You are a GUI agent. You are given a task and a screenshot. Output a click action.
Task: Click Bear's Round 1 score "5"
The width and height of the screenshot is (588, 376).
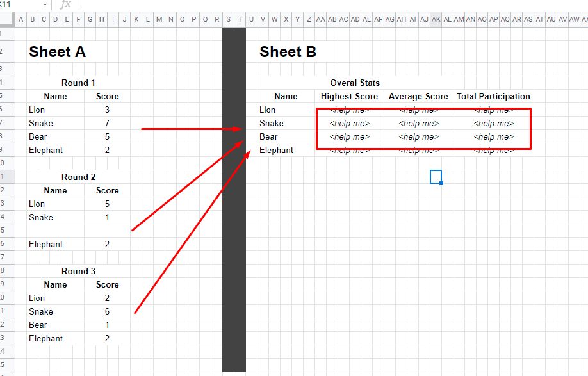pyautogui.click(x=107, y=137)
